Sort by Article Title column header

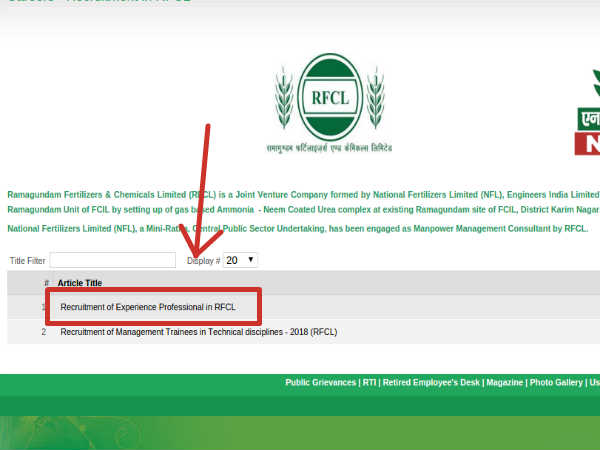click(80, 283)
